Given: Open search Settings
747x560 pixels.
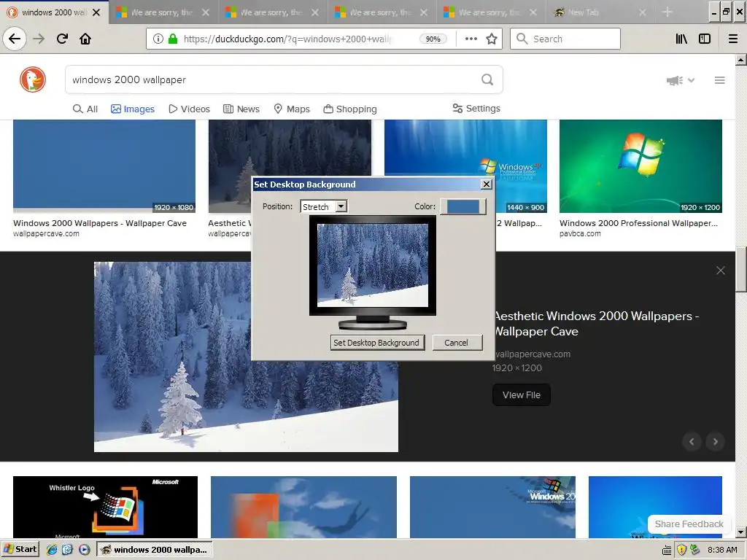Looking at the screenshot, I should 476,109.
